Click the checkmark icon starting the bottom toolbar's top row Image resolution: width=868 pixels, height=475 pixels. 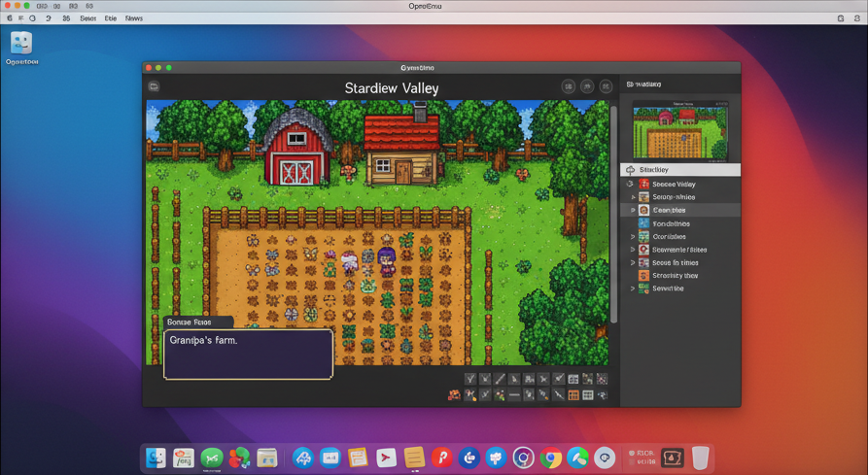pos(470,379)
